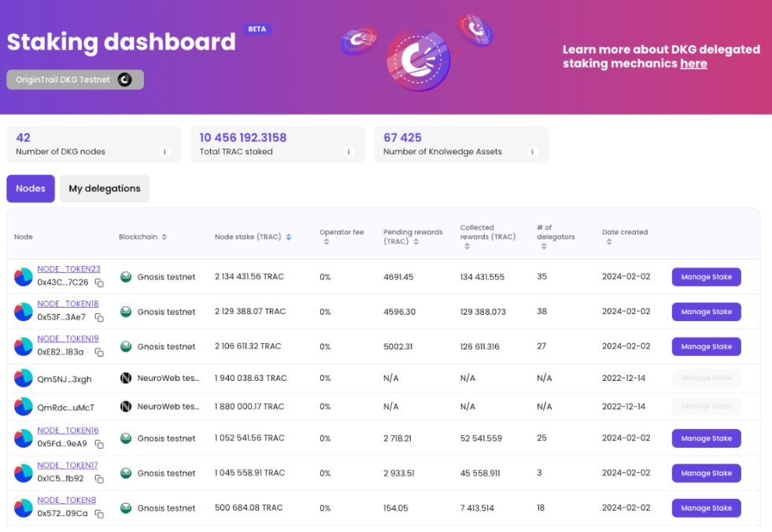772x532 pixels.
Task: Open the staking mechanics 'here' link
Action: (693, 64)
